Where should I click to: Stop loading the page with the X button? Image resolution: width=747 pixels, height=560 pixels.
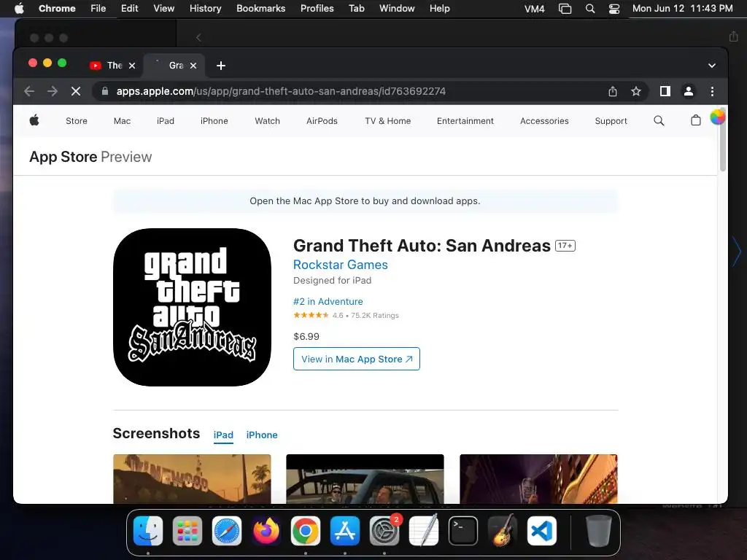(x=76, y=91)
